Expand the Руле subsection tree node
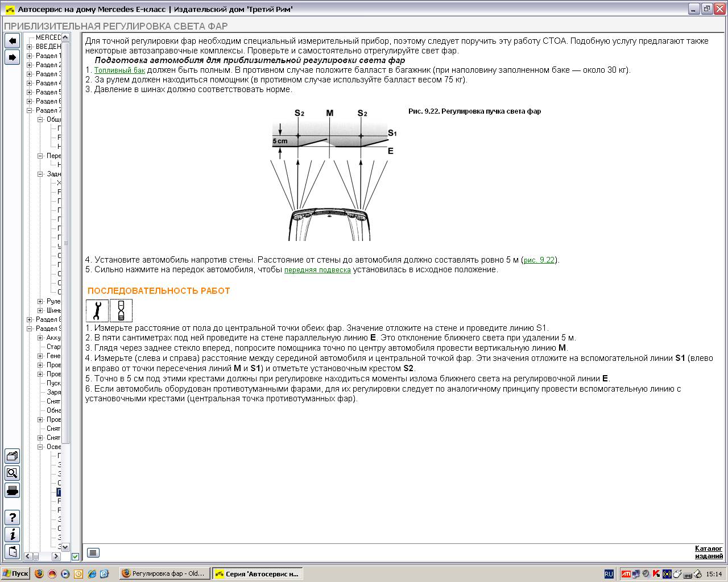The width and height of the screenshot is (728, 582). pyautogui.click(x=40, y=301)
